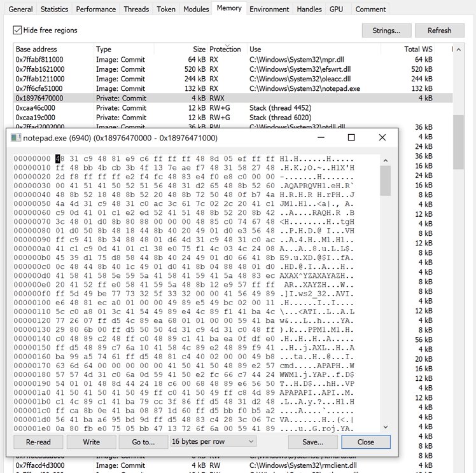Viewport: 476px width, 473px height.
Task: Click the Save... button
Action: point(312,442)
